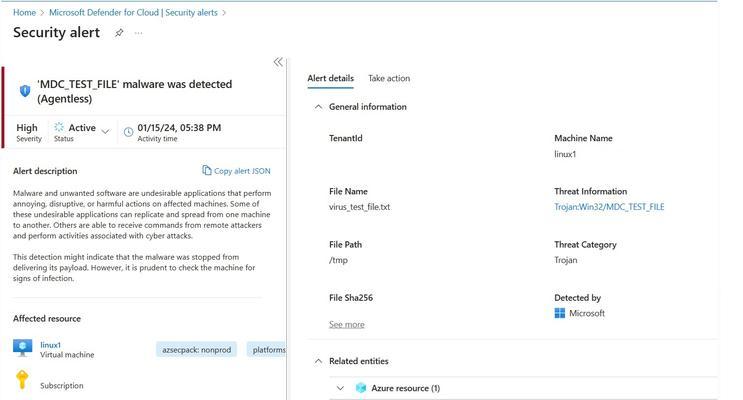The height and width of the screenshot is (400, 743).
Task: Click the TenantId label
Action: pyautogui.click(x=345, y=138)
